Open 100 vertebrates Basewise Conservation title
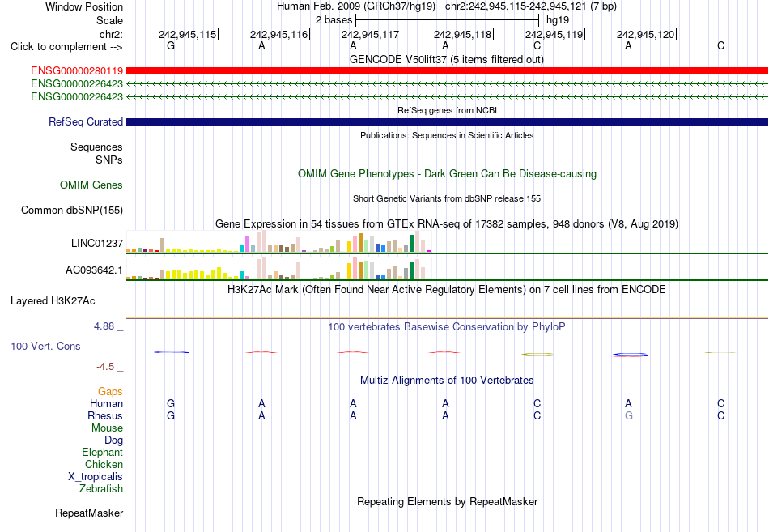The width and height of the screenshot is (769, 532). coord(447,327)
